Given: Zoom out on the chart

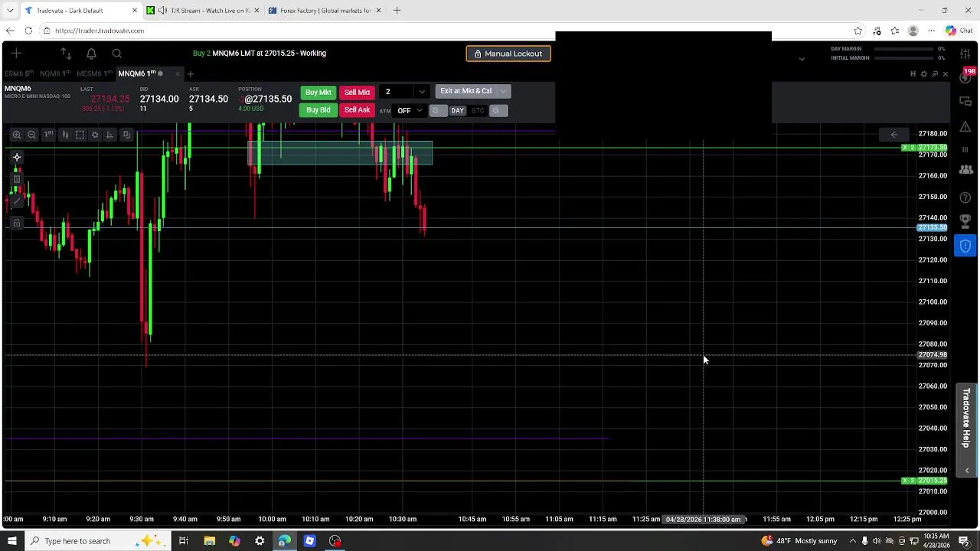Looking at the screenshot, I should pos(31,135).
